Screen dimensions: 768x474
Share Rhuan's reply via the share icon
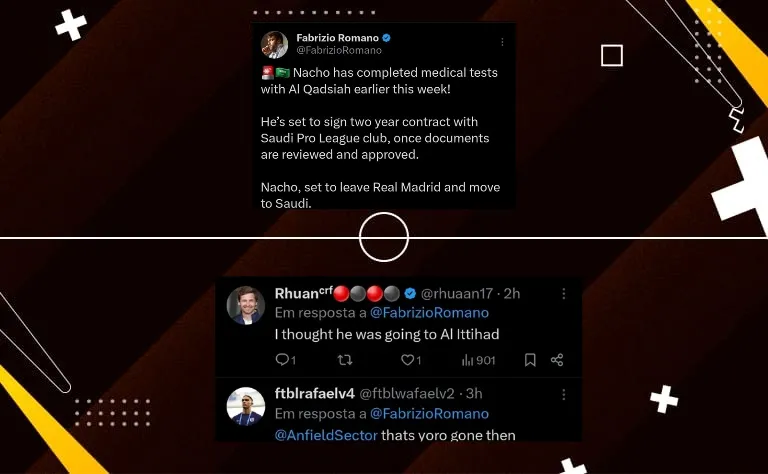point(557,360)
